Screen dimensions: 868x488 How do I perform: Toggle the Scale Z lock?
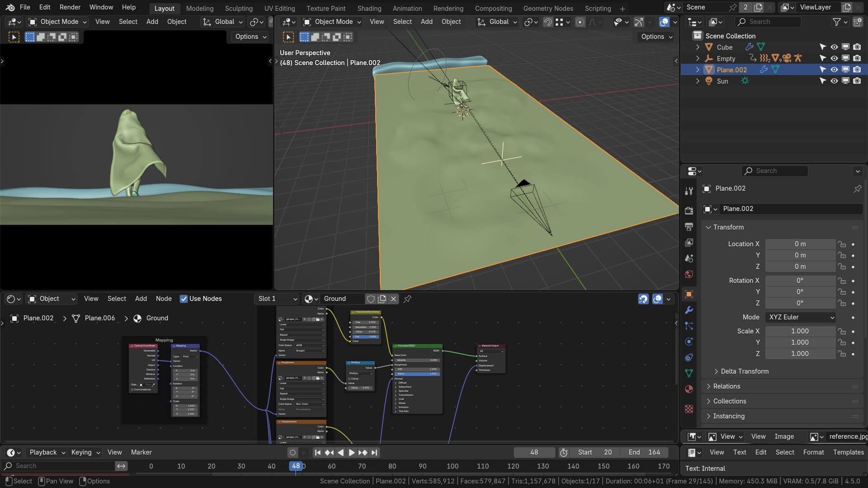coord(842,354)
